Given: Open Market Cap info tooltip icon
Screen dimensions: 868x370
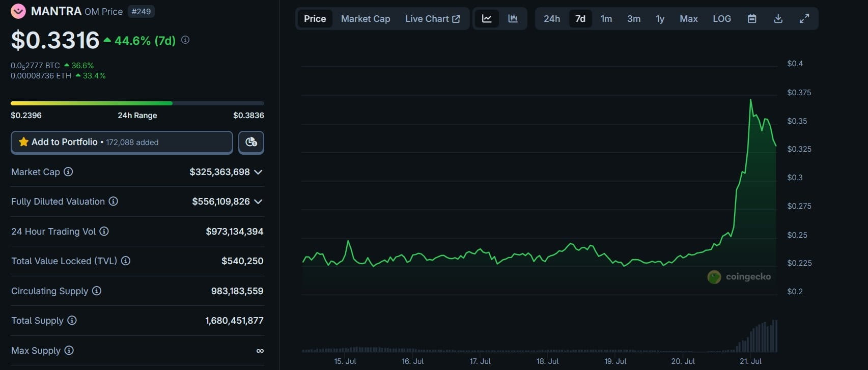Looking at the screenshot, I should pos(68,172).
